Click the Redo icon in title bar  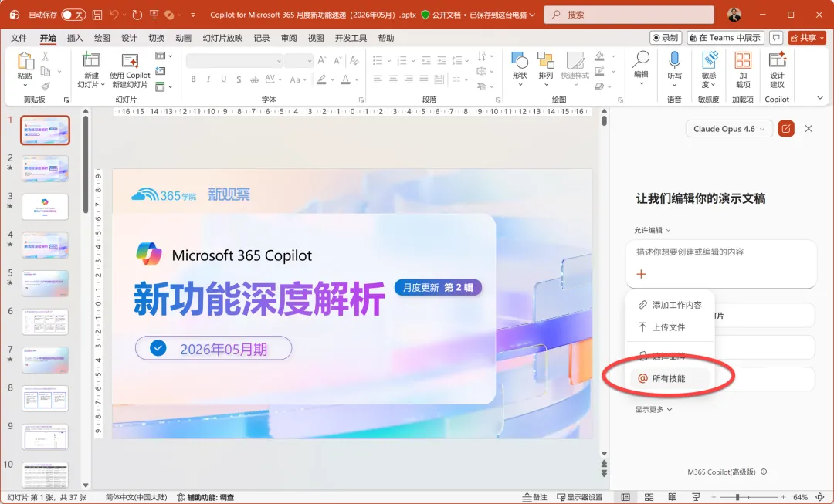(x=137, y=15)
